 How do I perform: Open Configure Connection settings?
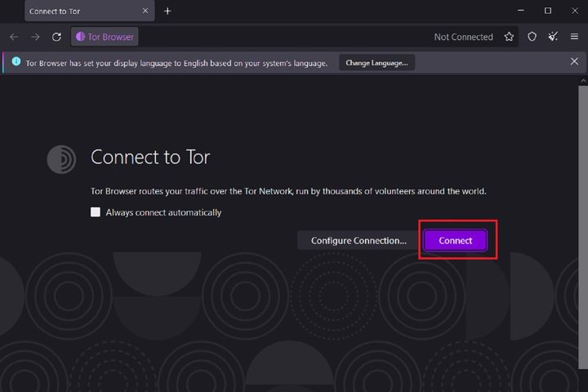(x=359, y=240)
